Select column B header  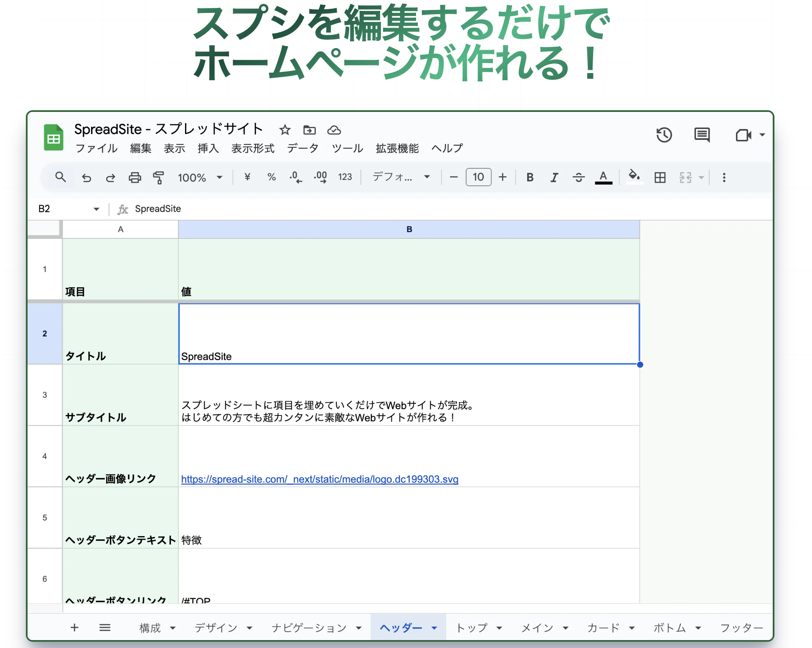(x=409, y=229)
